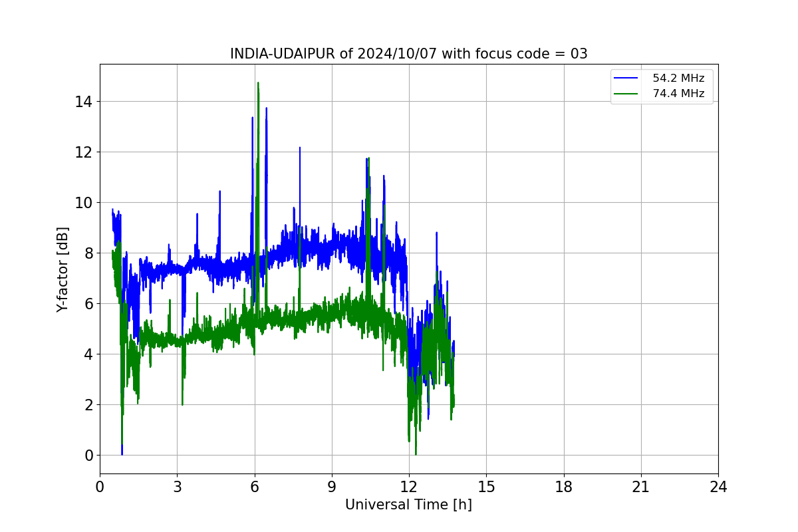The width and height of the screenshot is (798, 532).
Task: Click y-axis tick label '12' on vertical axis
Action: click(84, 152)
